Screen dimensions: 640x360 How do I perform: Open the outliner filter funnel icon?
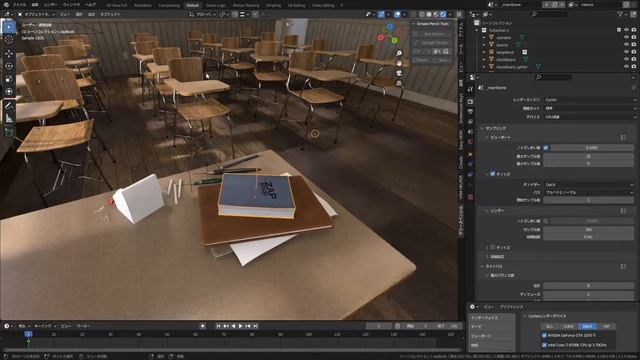tap(621, 14)
